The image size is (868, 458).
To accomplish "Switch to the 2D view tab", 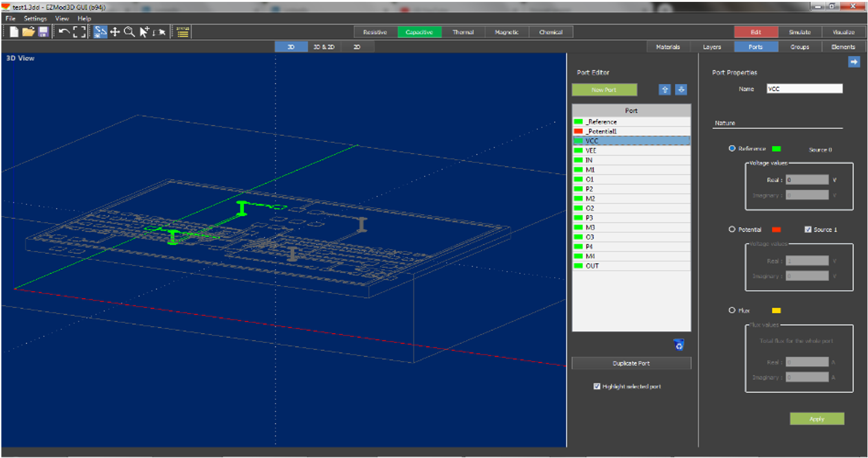I will coord(357,47).
